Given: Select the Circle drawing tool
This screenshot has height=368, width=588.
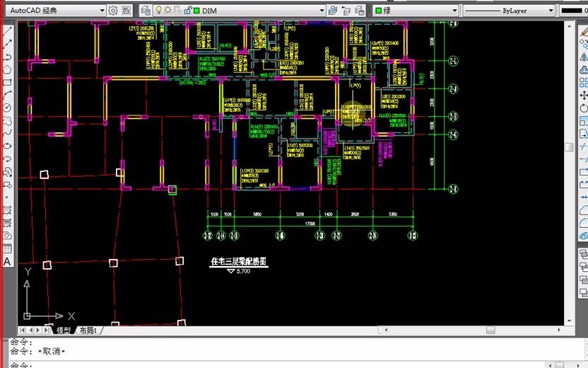Looking at the screenshot, I should [7, 108].
